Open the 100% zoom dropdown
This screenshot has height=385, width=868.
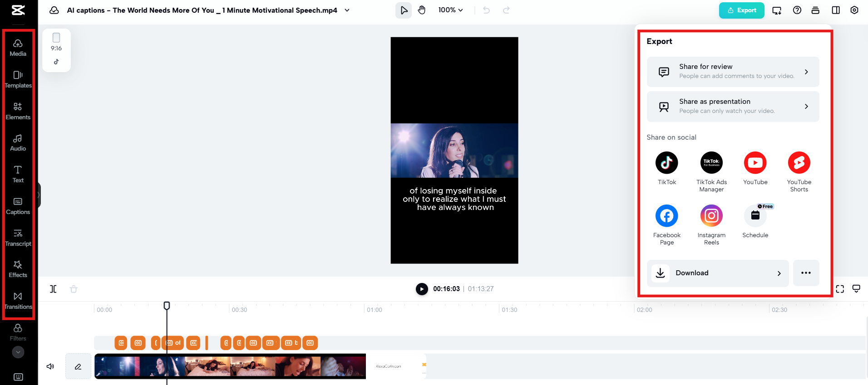click(450, 10)
